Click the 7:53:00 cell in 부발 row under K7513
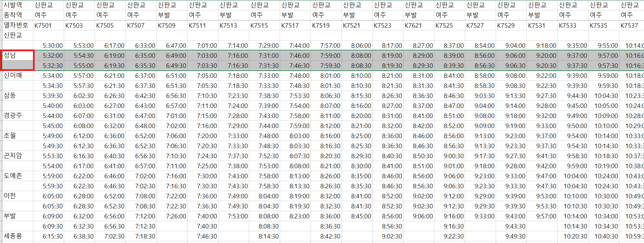This screenshot has width=644, height=243. coord(234,216)
